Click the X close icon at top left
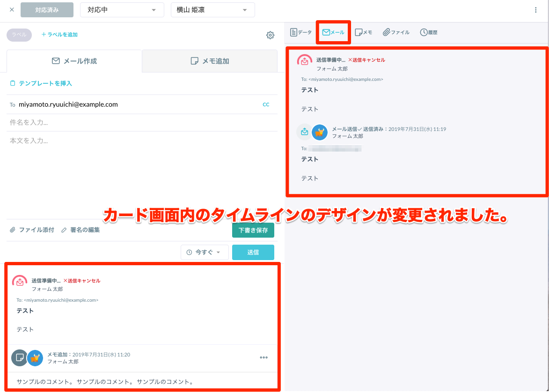549x392 pixels. tap(12, 10)
